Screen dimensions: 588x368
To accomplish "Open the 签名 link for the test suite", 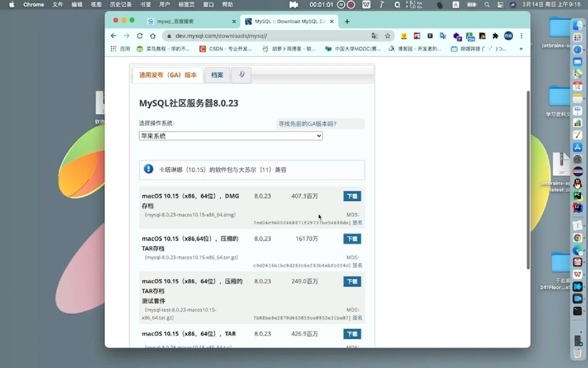I will 357,318.
